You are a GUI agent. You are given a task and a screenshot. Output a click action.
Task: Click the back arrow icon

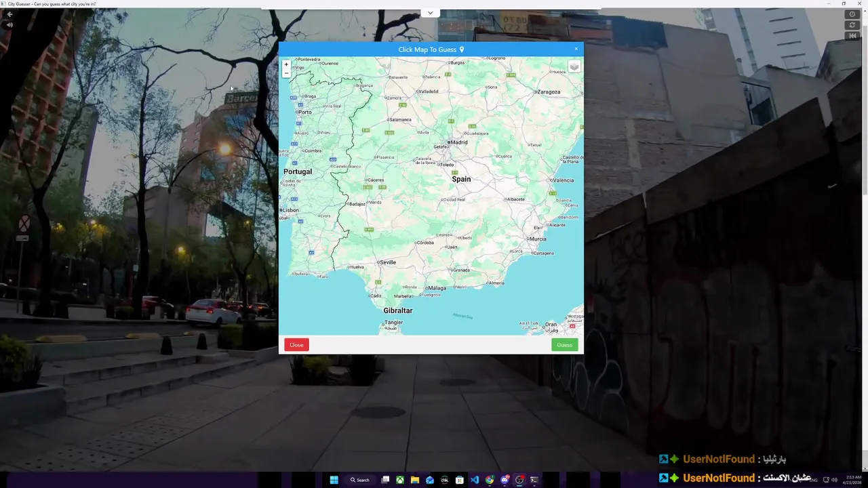[9, 14]
